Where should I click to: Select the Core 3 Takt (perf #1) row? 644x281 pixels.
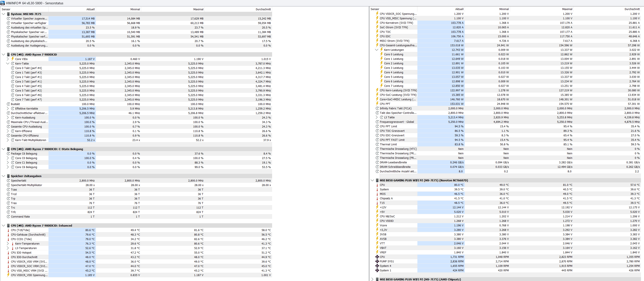(28, 81)
